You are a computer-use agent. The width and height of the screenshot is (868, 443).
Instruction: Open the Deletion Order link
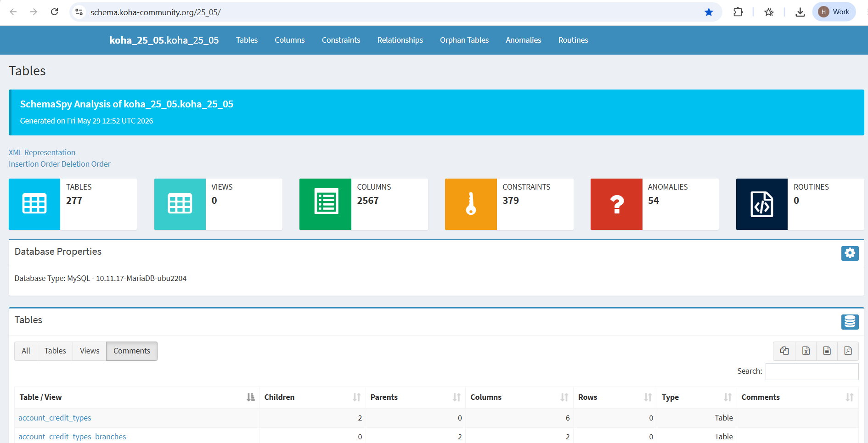click(86, 164)
